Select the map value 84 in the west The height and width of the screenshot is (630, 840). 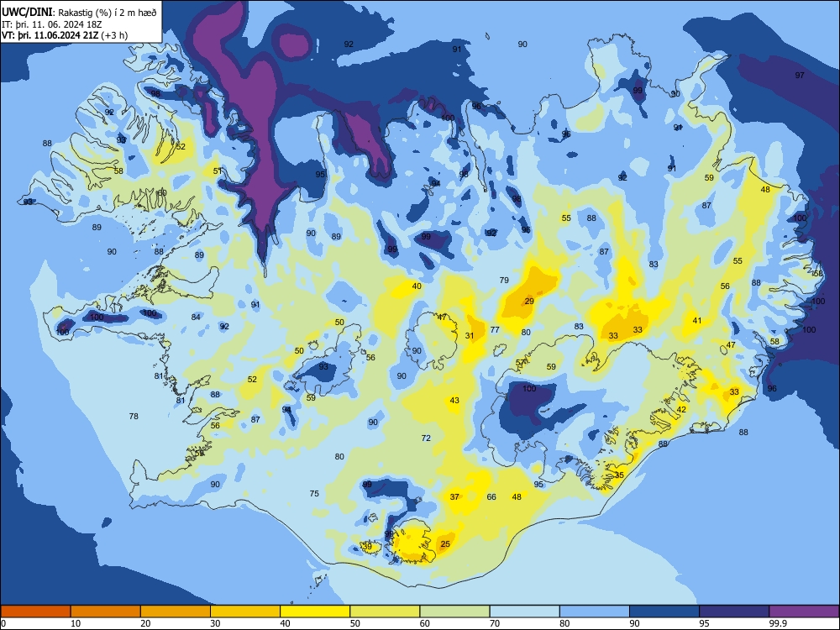[196, 317]
